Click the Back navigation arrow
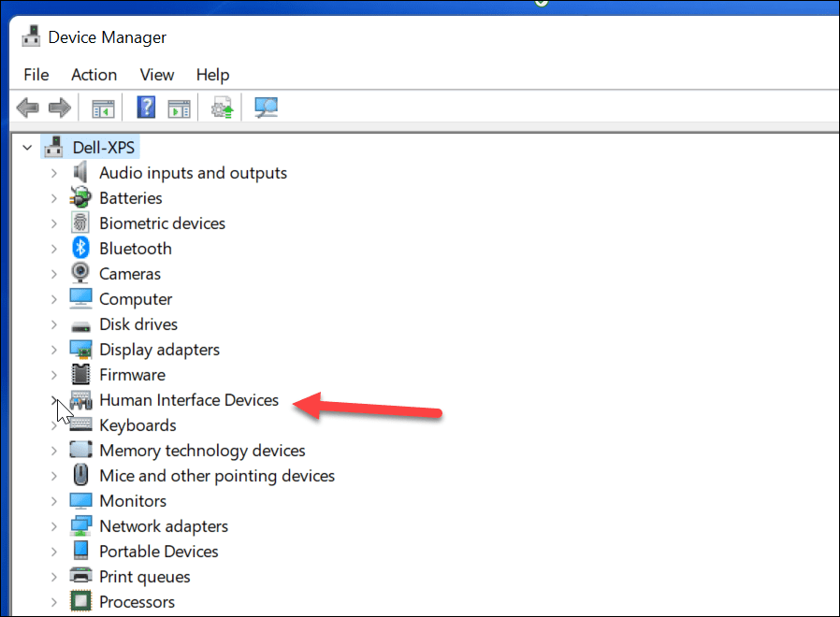The image size is (840, 617). coord(27,107)
